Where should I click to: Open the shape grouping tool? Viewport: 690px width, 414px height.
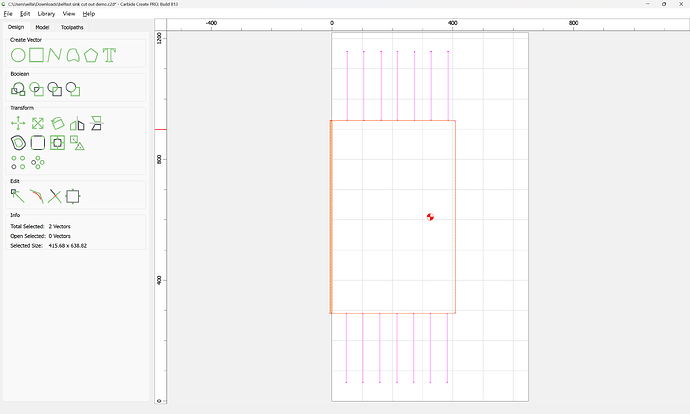click(77, 143)
